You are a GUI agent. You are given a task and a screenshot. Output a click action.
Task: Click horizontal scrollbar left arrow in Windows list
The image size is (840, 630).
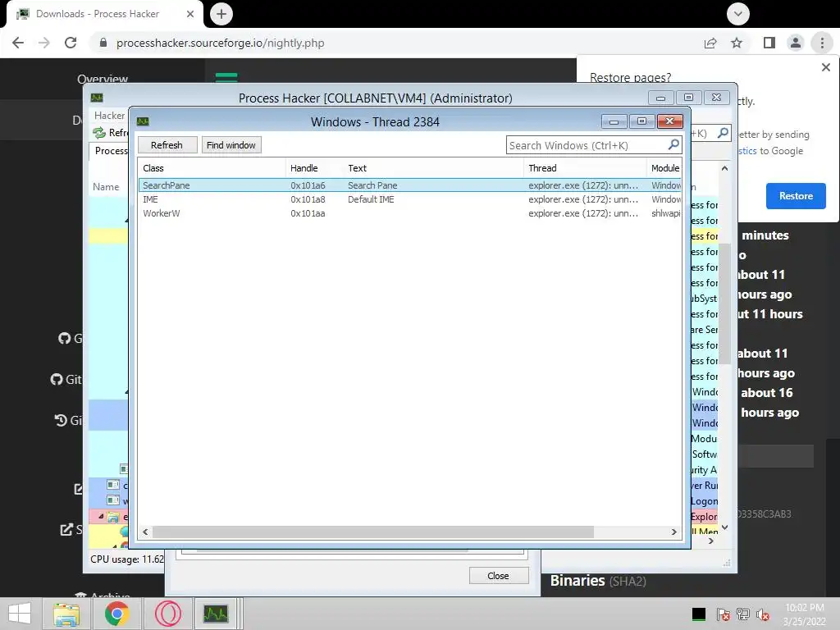[x=145, y=532]
